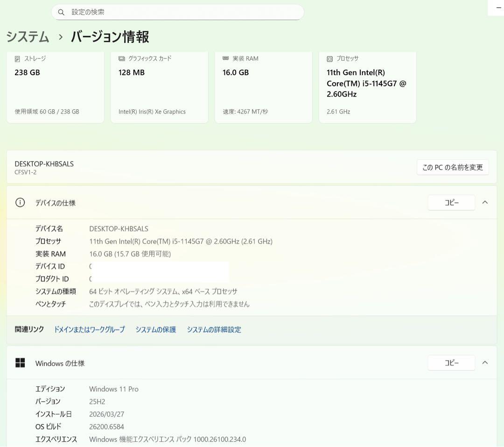This screenshot has width=504, height=447.
Task: Open ドメインまたはワークグループ link
Action: (89, 330)
